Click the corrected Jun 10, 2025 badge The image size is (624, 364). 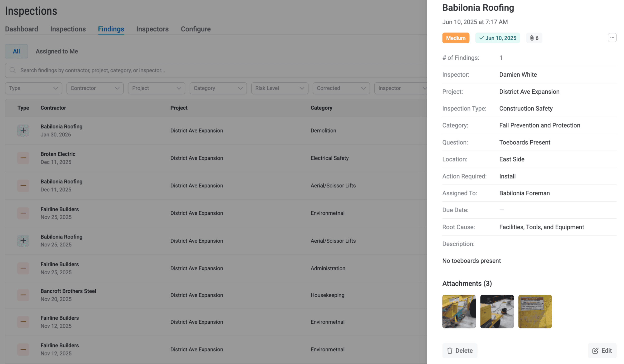pyautogui.click(x=497, y=38)
